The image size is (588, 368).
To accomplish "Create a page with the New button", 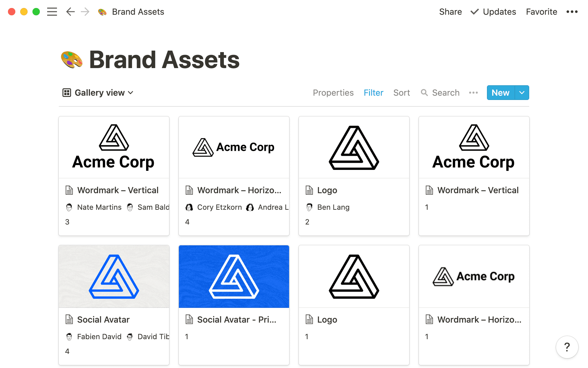I will pyautogui.click(x=500, y=93).
